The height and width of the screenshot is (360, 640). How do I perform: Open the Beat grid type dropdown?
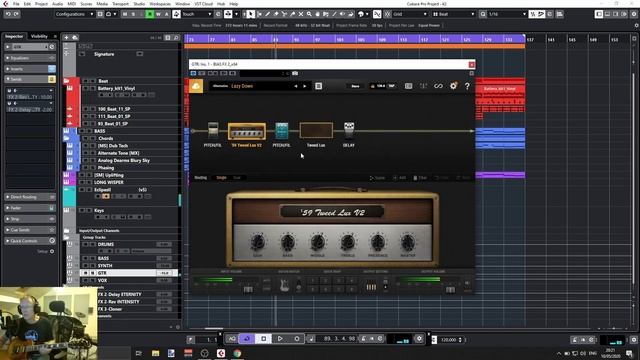(454, 14)
